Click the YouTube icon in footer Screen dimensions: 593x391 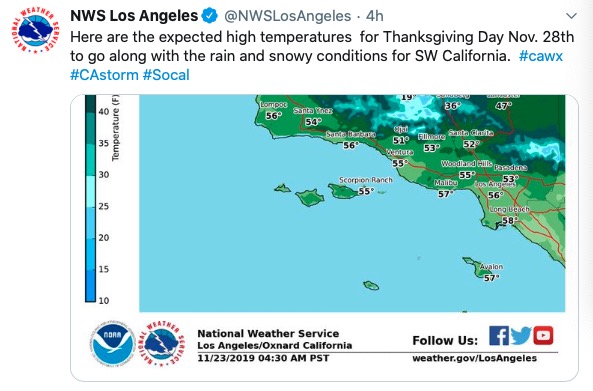543,335
